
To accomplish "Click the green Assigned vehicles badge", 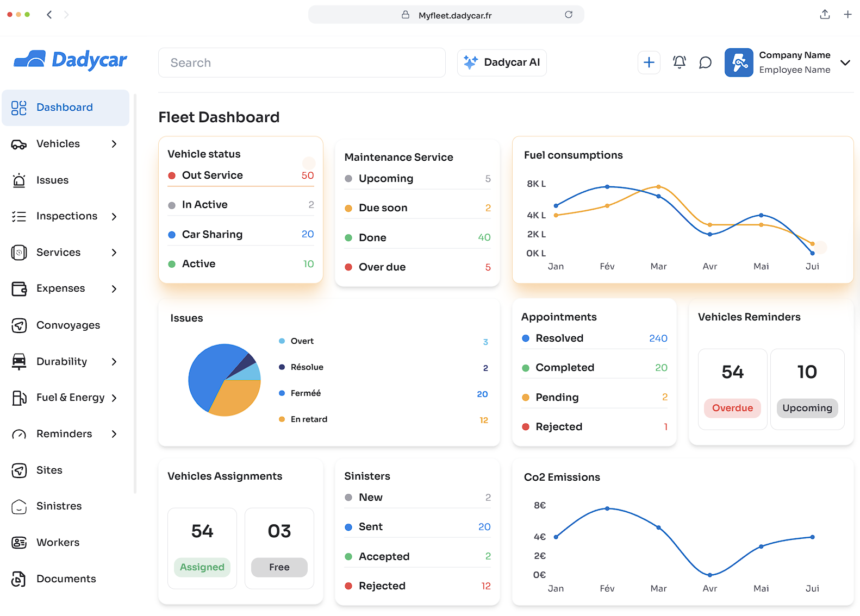I will tap(202, 567).
